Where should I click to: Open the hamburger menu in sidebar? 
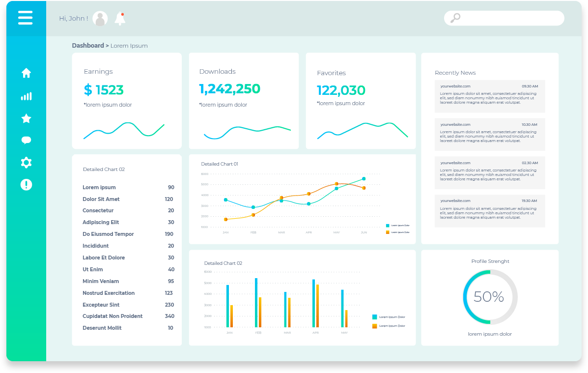[25, 18]
